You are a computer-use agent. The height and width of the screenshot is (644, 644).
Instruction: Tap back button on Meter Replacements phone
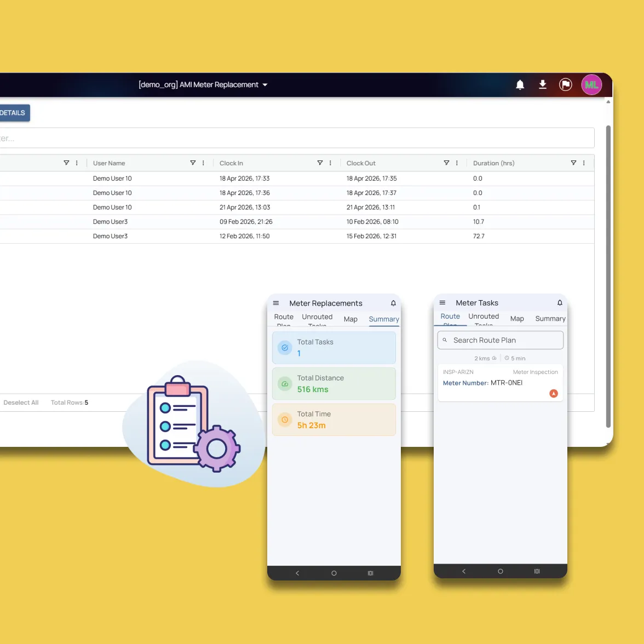pos(297,573)
